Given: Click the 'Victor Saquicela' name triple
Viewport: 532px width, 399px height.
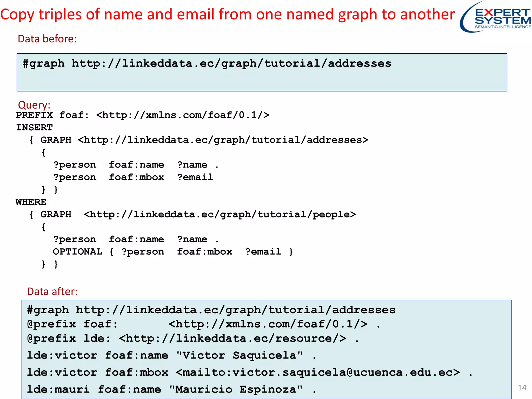Looking at the screenshot, I should pos(172,356).
